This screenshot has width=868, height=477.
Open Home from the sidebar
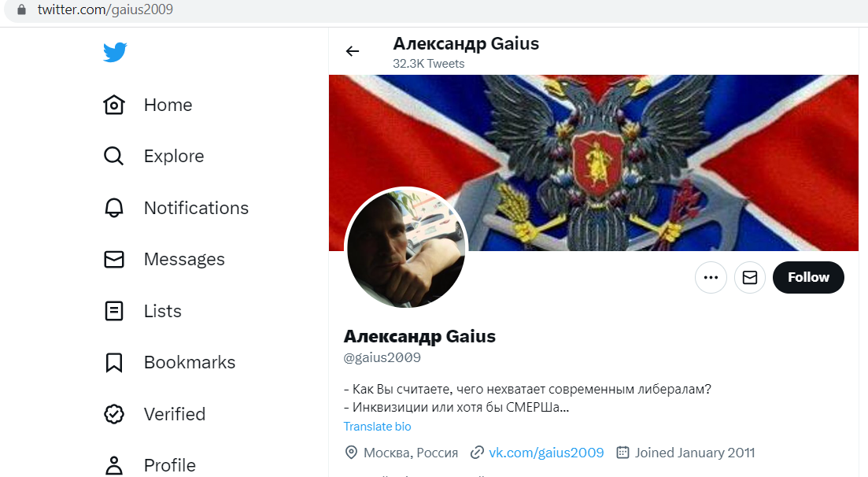point(148,105)
